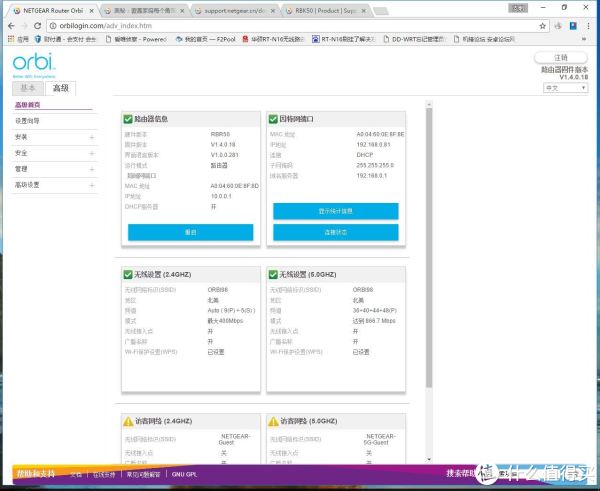Click the 路由器信息 card header
This screenshot has width=600, height=491.
191,119
